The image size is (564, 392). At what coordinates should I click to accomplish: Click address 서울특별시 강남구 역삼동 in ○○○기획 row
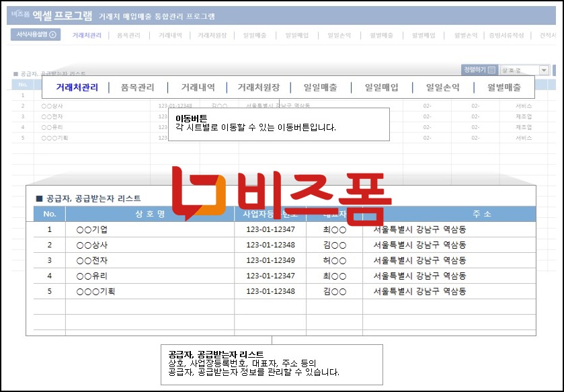(x=419, y=291)
